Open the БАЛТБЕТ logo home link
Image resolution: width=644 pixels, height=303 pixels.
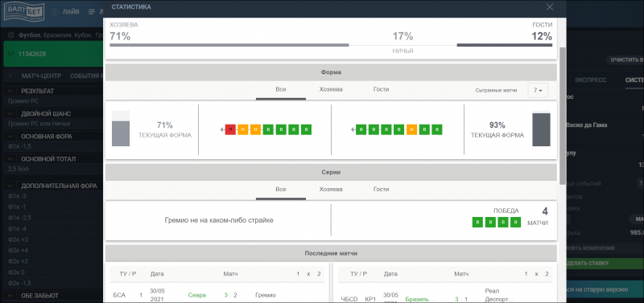tap(25, 11)
